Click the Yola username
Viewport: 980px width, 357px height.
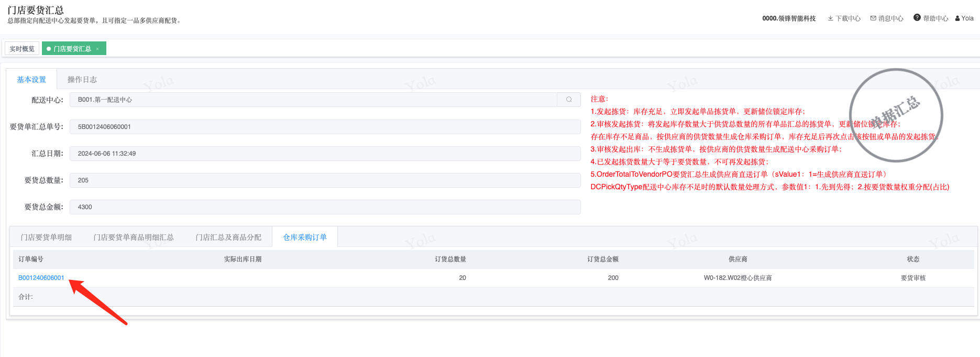click(x=967, y=18)
